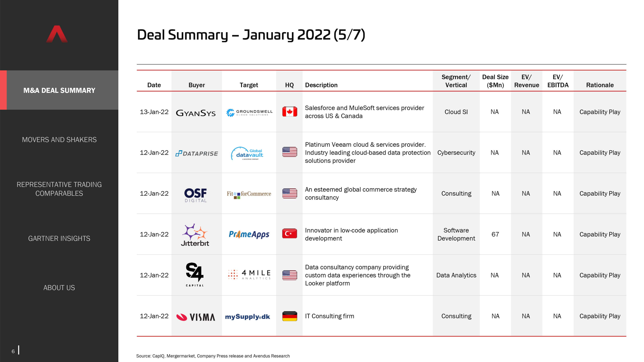Click the global commerce strategy consultancy text
This screenshot has width=644, height=362.
tap(361, 193)
